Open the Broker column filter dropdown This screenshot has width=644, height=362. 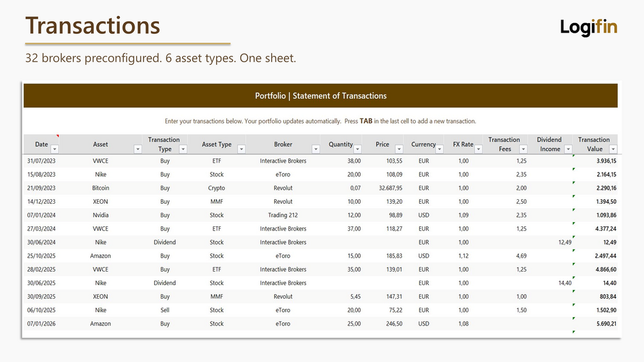pyautogui.click(x=315, y=149)
